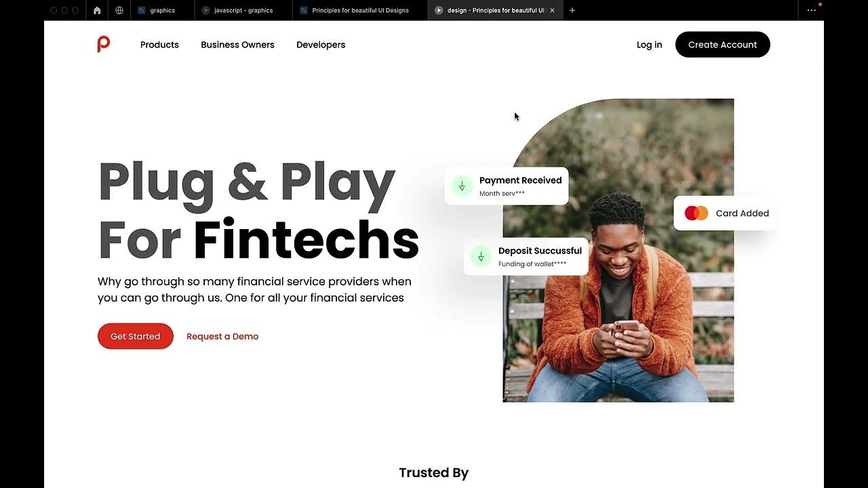This screenshot has height=488, width=868.
Task: Click the Create Account button
Action: (723, 45)
